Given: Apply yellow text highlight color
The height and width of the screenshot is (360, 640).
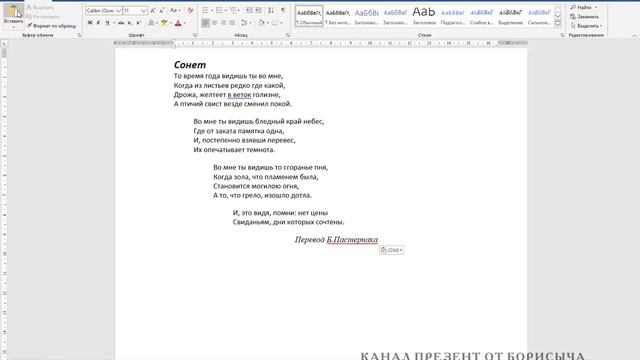Looking at the screenshot, I should point(164,23).
